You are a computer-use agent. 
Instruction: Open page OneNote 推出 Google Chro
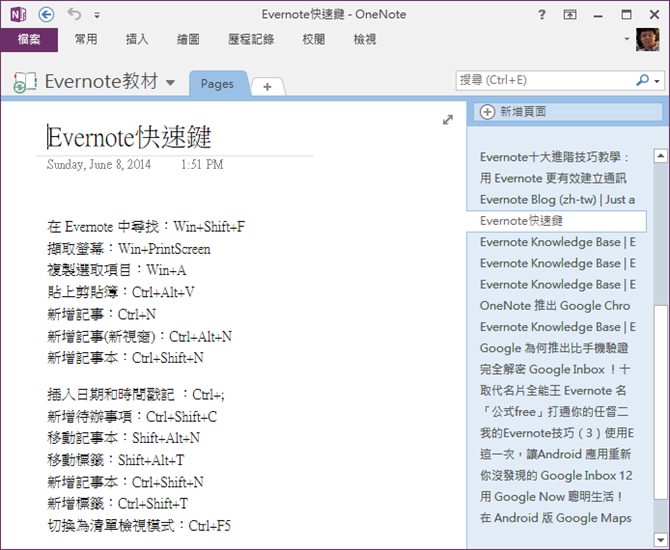[556, 306]
